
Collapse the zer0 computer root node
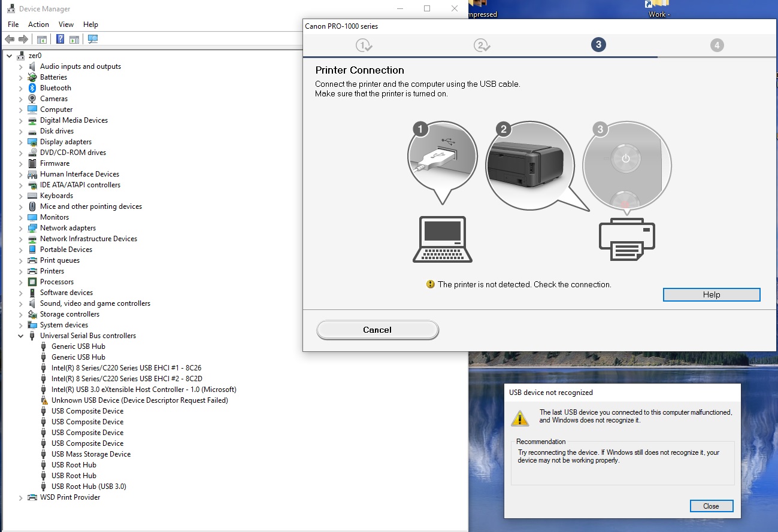click(10, 56)
